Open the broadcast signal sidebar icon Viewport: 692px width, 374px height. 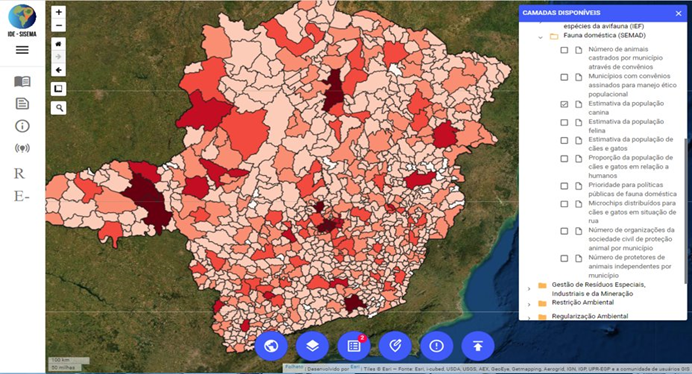pos(22,148)
